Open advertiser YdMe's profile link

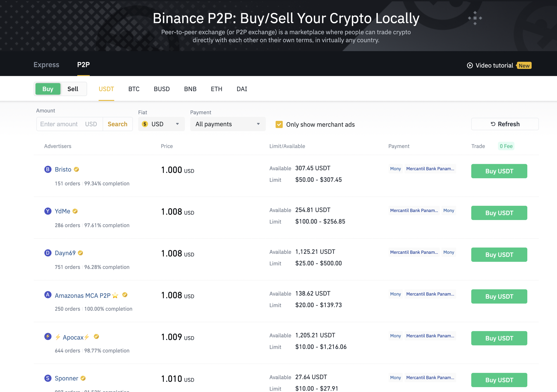pos(62,211)
